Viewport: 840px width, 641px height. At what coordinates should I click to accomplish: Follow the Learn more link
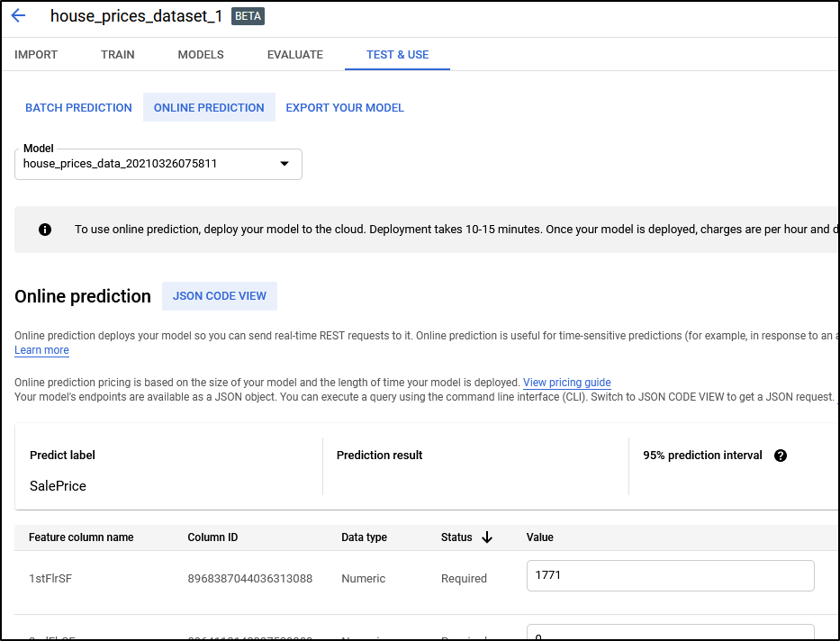pos(41,350)
